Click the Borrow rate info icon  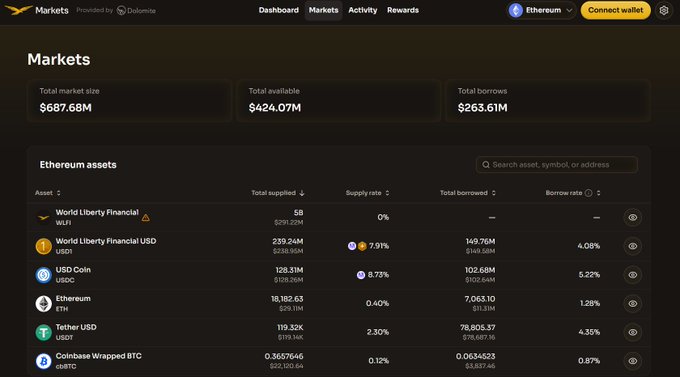588,193
